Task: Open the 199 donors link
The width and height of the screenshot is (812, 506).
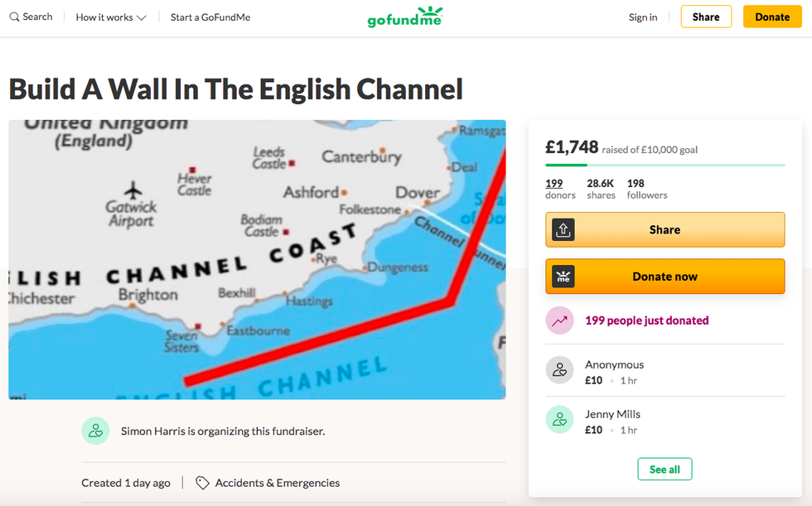Action: 554,184
